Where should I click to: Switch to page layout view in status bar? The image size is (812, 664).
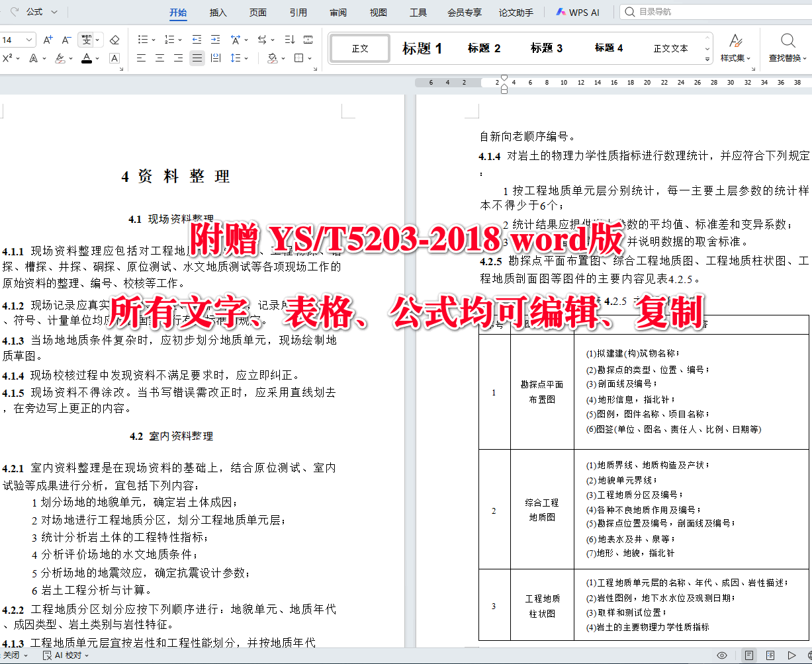pyautogui.click(x=749, y=655)
